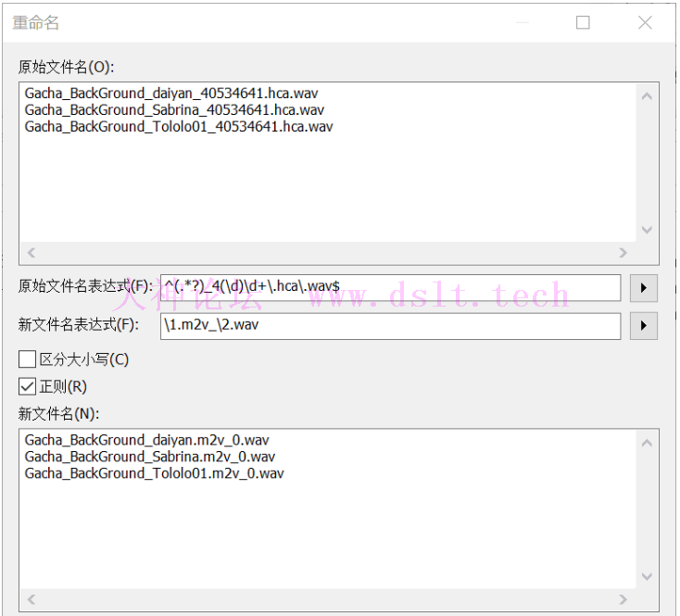Open the new filename expression presets arrow
The image size is (680, 616).
pyautogui.click(x=643, y=326)
